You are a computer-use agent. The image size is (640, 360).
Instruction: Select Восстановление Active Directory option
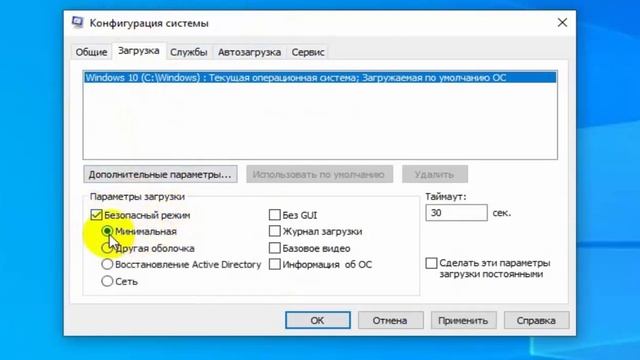tap(107, 264)
